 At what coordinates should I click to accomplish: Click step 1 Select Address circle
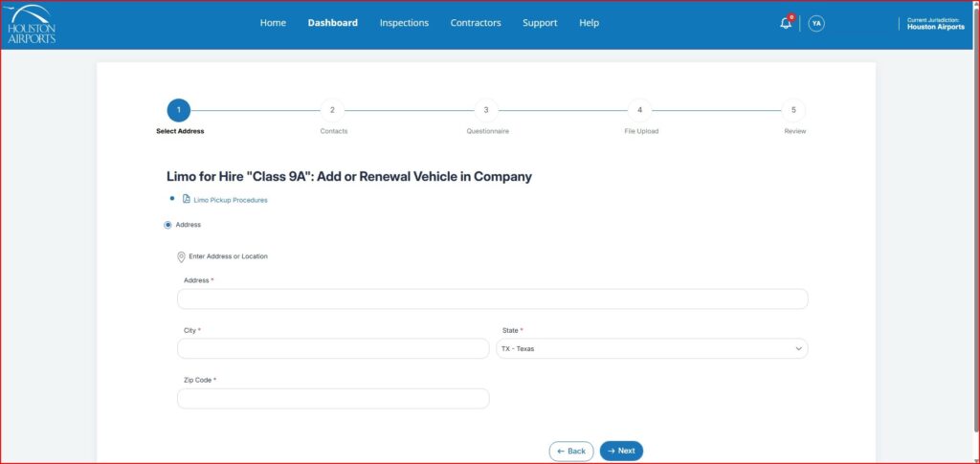[x=178, y=110]
